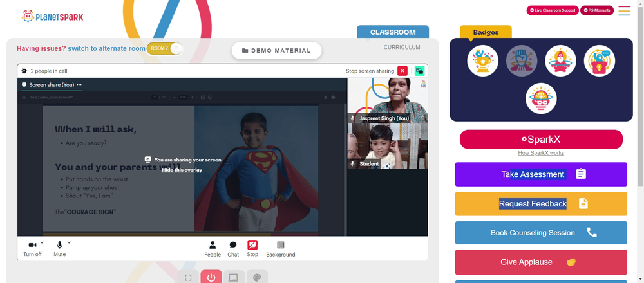This screenshot has height=283, width=644.
Task: Enter fullscreen using the expand icon
Action: [188, 278]
